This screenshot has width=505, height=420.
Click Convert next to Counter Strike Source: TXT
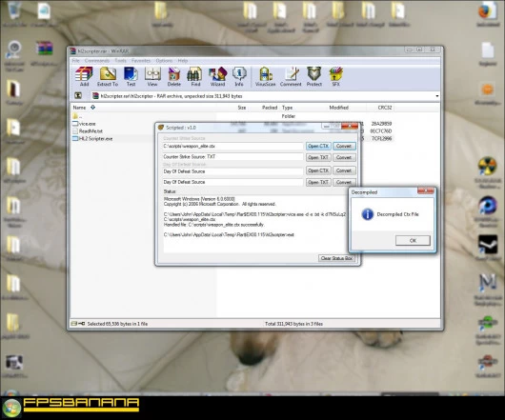tap(344, 157)
